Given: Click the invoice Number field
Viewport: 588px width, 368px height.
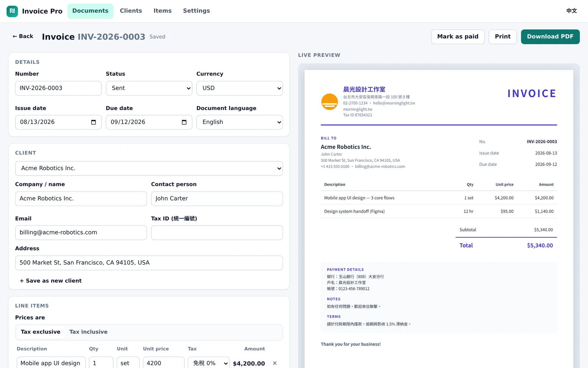Looking at the screenshot, I should coord(58,88).
